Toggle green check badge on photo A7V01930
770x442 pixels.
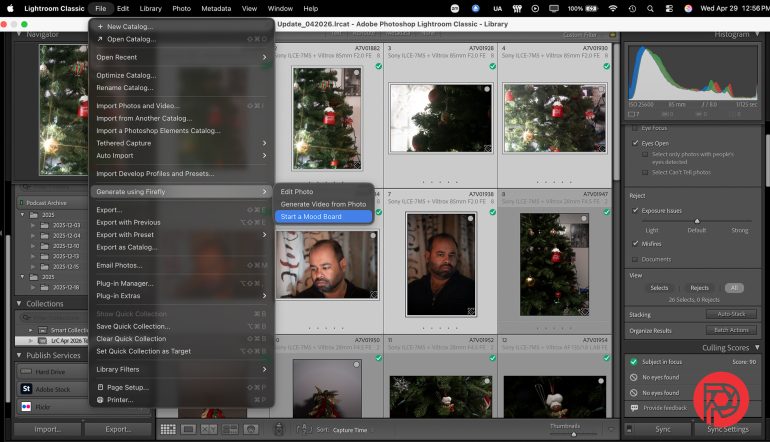click(x=606, y=66)
